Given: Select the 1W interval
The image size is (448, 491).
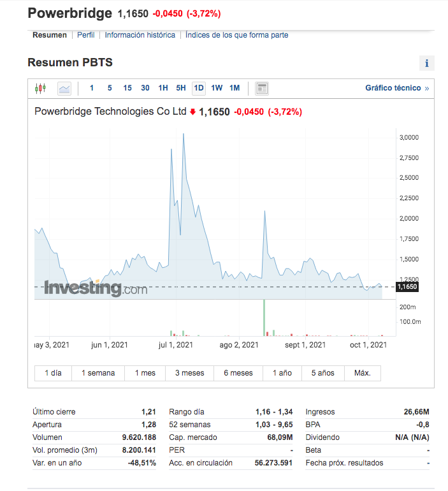Looking at the screenshot, I should (217, 88).
